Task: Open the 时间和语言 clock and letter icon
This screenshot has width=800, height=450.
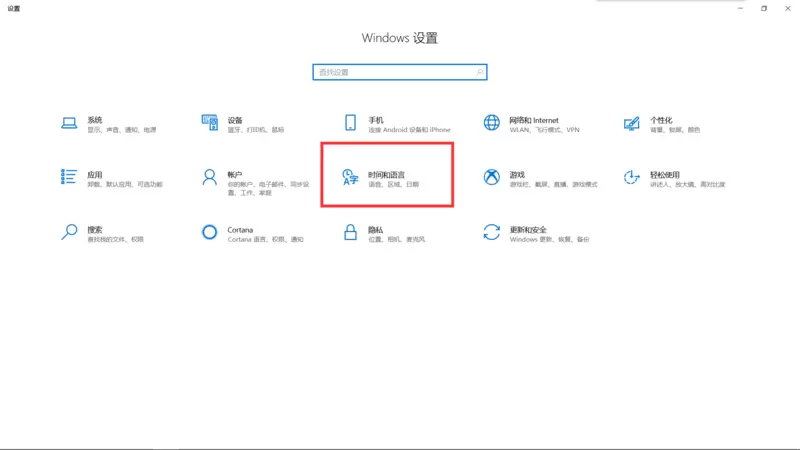Action: [x=350, y=178]
